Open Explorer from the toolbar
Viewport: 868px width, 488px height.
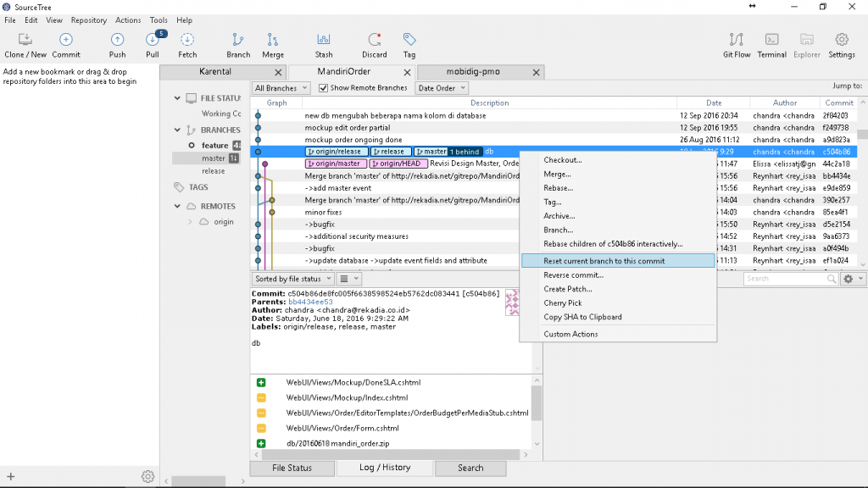(807, 45)
